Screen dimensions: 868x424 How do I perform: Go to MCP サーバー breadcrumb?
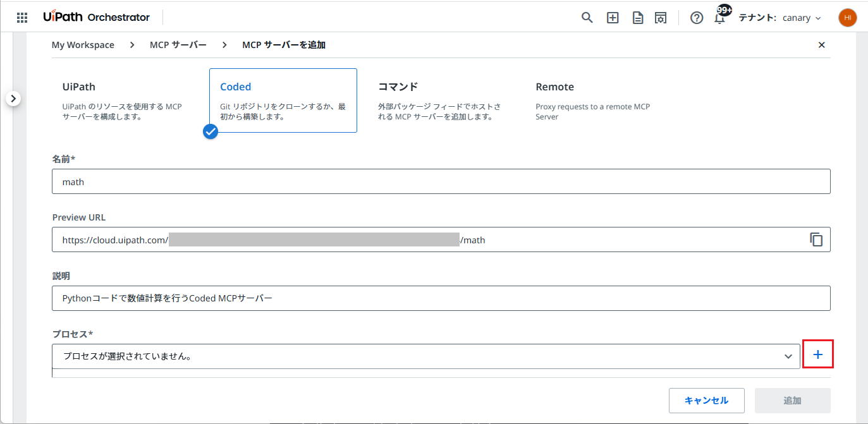coord(178,45)
